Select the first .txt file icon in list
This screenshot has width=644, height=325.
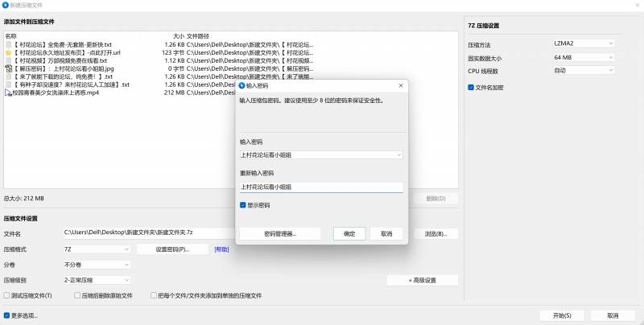click(8, 44)
